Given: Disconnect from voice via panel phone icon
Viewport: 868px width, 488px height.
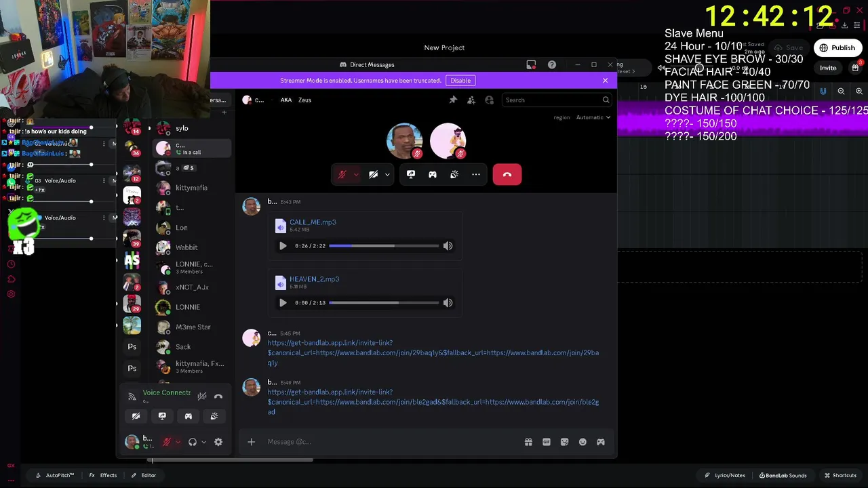Looking at the screenshot, I should click(218, 396).
